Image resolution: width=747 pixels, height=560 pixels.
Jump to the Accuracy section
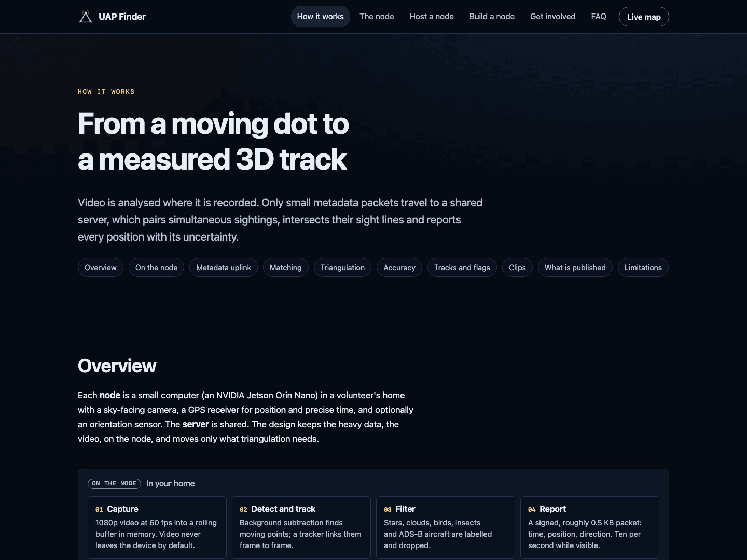point(399,268)
